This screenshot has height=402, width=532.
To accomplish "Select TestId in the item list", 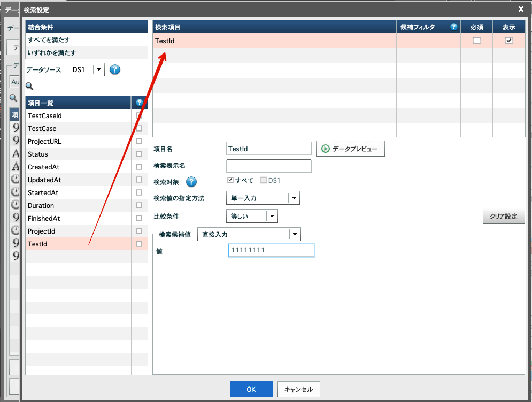I will point(78,244).
